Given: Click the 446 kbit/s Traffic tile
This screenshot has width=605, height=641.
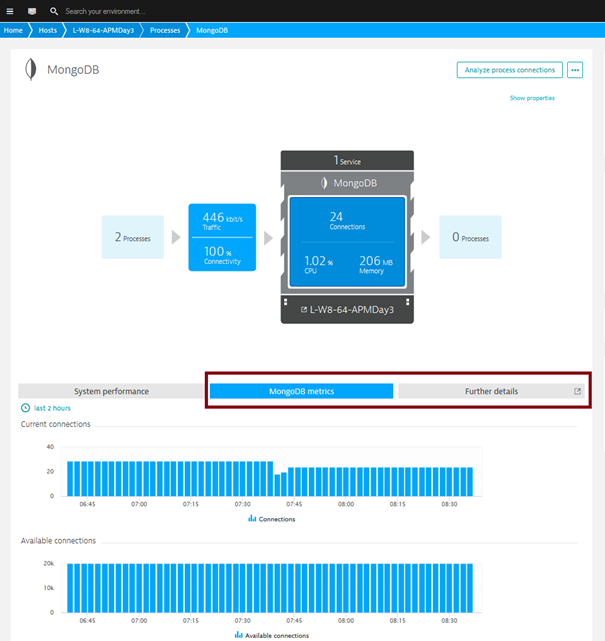Looking at the screenshot, I should (x=222, y=220).
